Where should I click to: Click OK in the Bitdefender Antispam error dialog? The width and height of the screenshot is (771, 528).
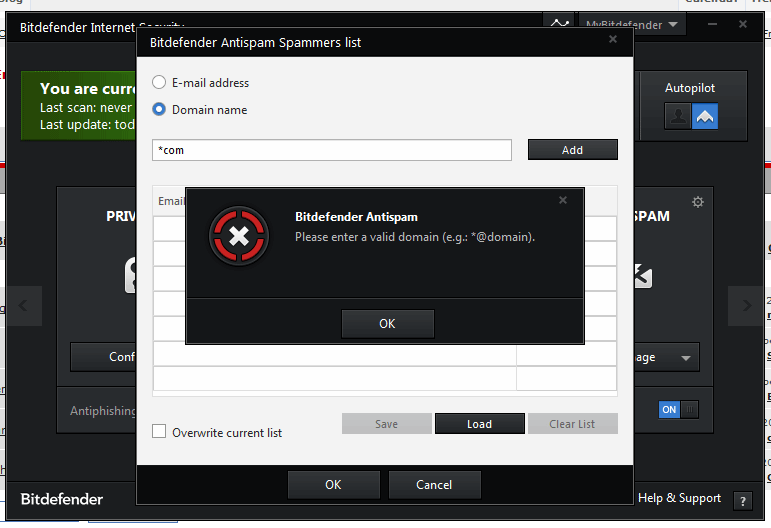(x=387, y=323)
